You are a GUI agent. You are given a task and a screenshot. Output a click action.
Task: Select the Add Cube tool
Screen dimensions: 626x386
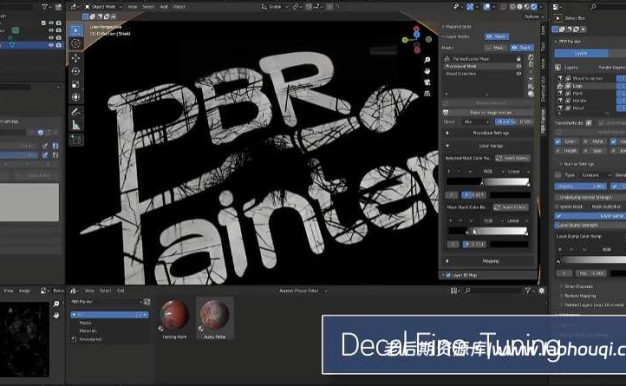[x=75, y=140]
